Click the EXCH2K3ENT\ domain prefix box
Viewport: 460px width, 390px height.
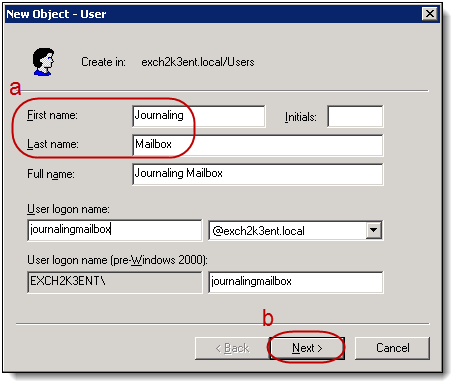pos(115,282)
